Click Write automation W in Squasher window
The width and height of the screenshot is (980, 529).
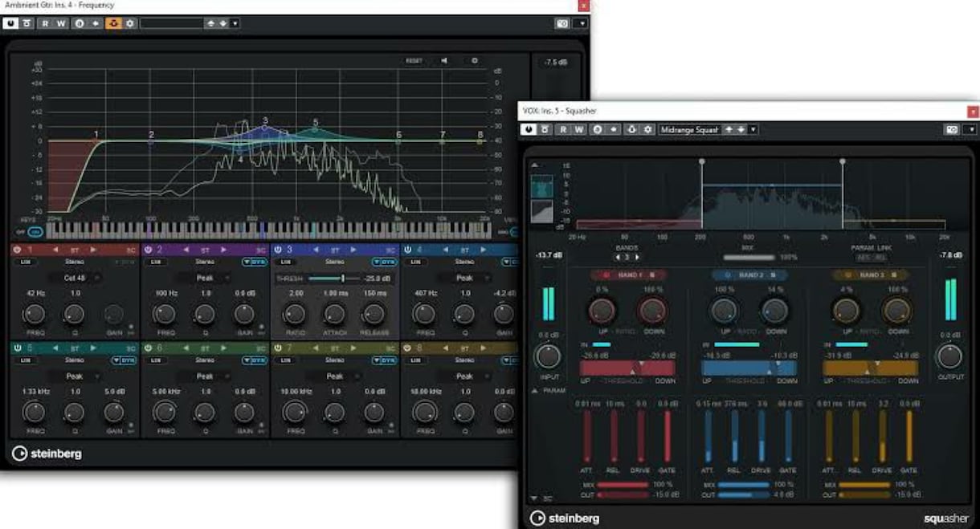[579, 129]
